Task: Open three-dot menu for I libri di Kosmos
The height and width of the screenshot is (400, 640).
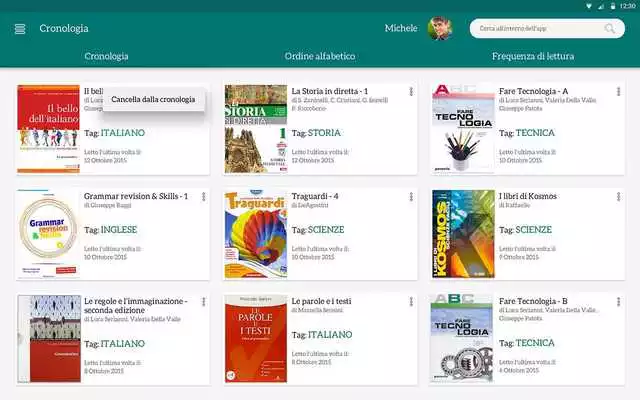Action: 617,197
